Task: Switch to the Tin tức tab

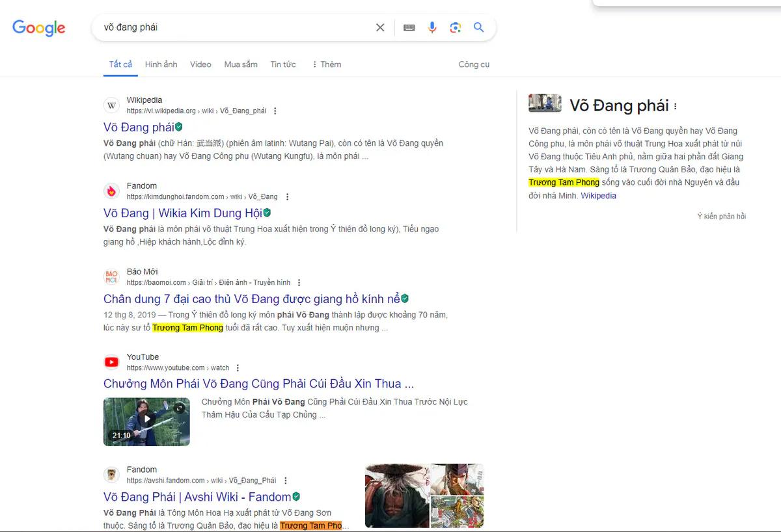Action: click(283, 64)
